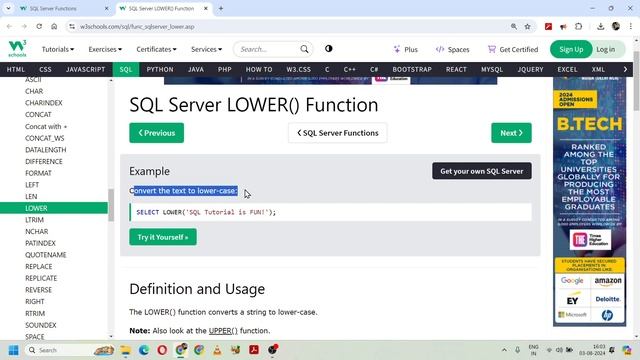Open File Explorer from taskbar
Image resolution: width=640 pixels, height=360 pixels.
click(125, 350)
